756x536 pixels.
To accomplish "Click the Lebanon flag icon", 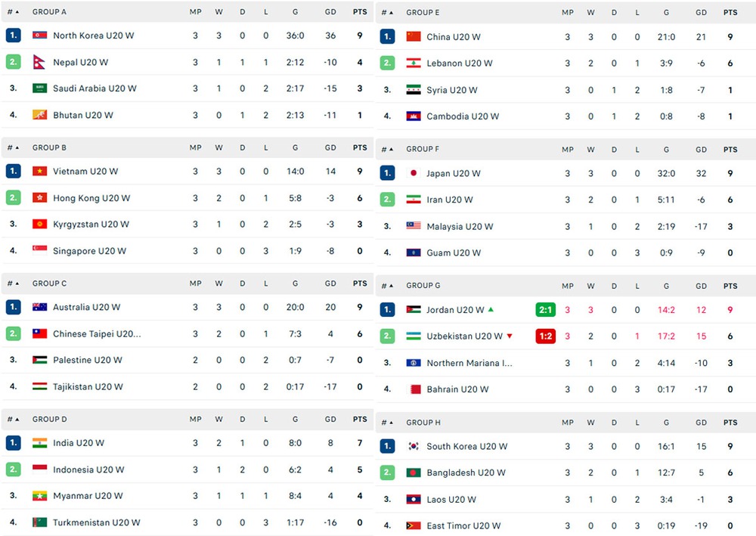I will coord(414,64).
